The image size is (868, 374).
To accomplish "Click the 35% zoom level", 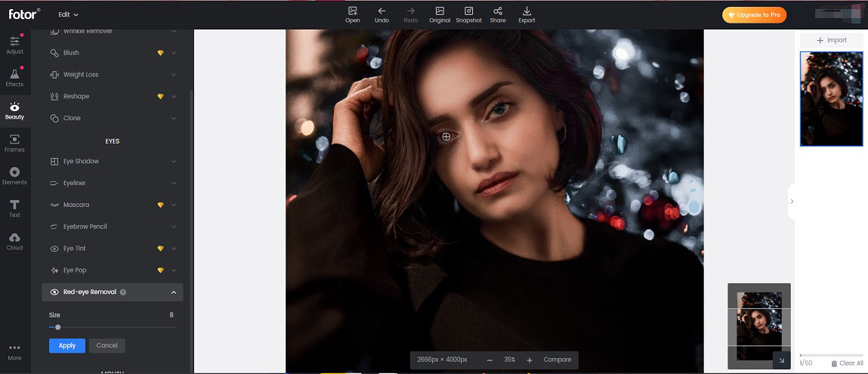I will tap(509, 360).
